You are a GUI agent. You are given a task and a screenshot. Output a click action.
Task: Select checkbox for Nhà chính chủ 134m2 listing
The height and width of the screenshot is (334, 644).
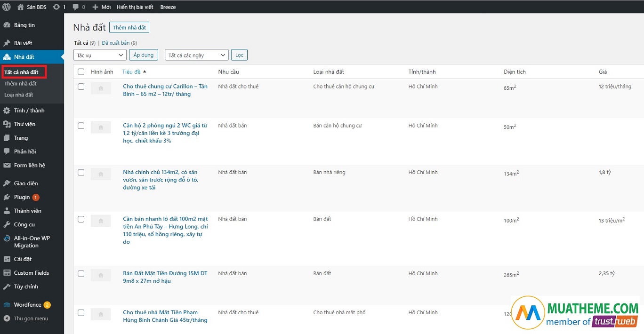tap(81, 173)
